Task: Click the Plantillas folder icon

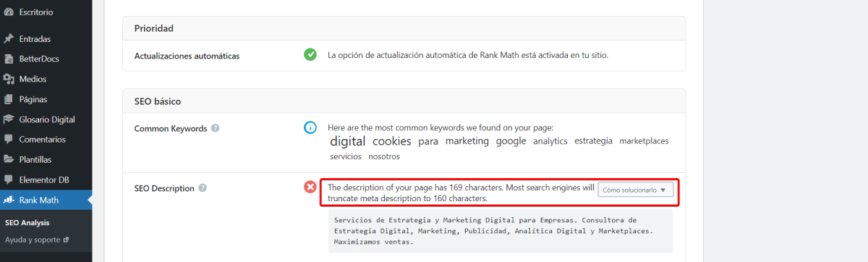Action: click(x=9, y=159)
